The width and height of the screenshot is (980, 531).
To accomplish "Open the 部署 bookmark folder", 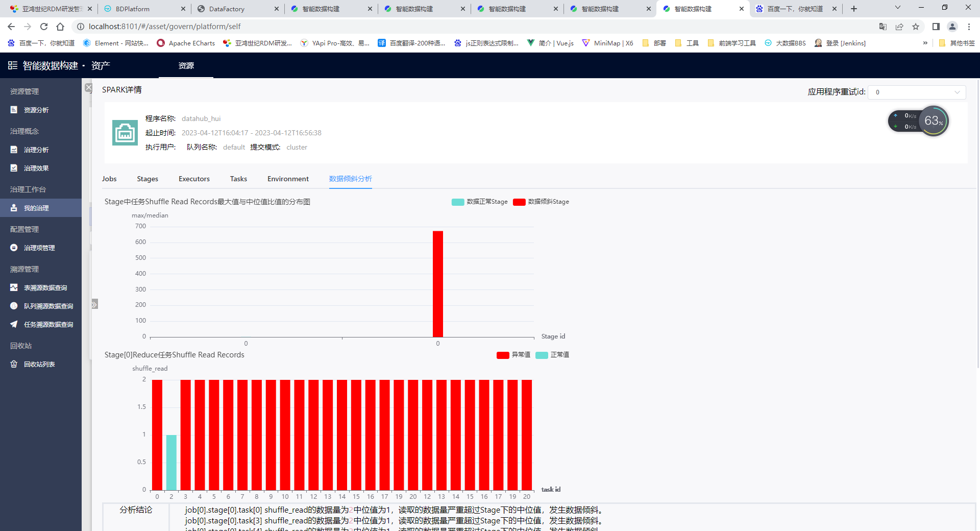I will click(x=654, y=43).
